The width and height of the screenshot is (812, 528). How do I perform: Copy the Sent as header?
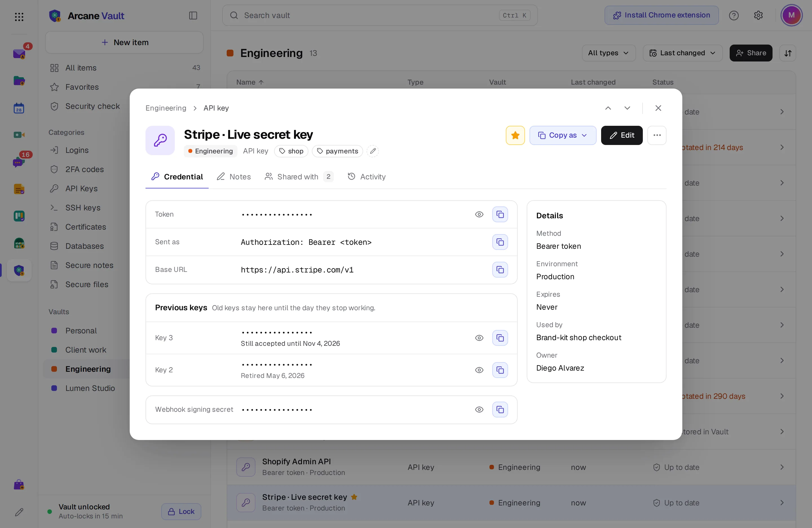tap(500, 242)
